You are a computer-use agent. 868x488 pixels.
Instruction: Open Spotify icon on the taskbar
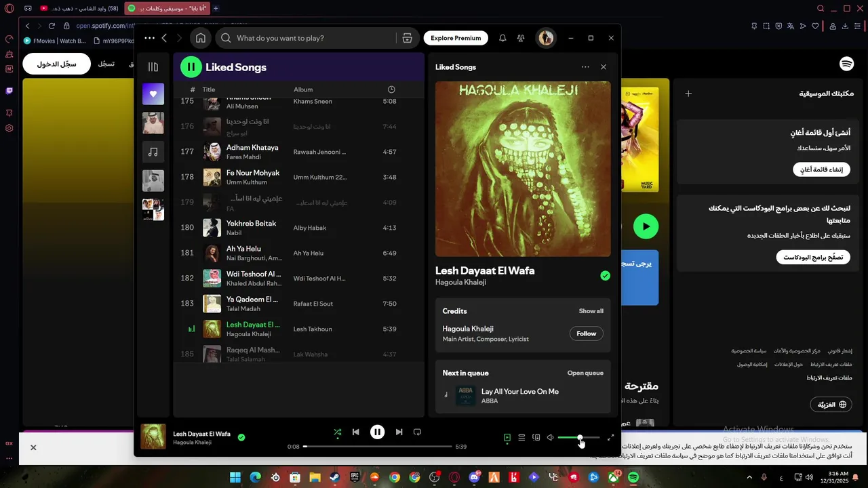point(633,477)
